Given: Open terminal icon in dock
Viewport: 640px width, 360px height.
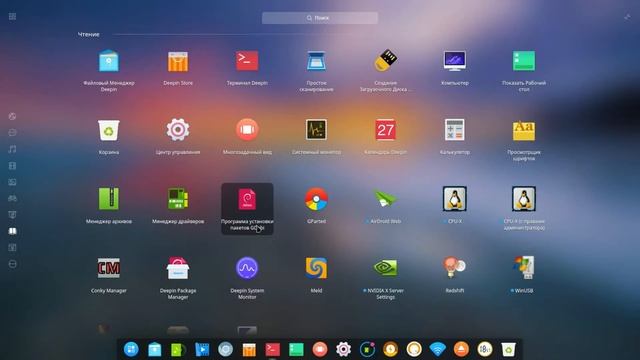Looking at the screenshot, I should click(x=273, y=349).
